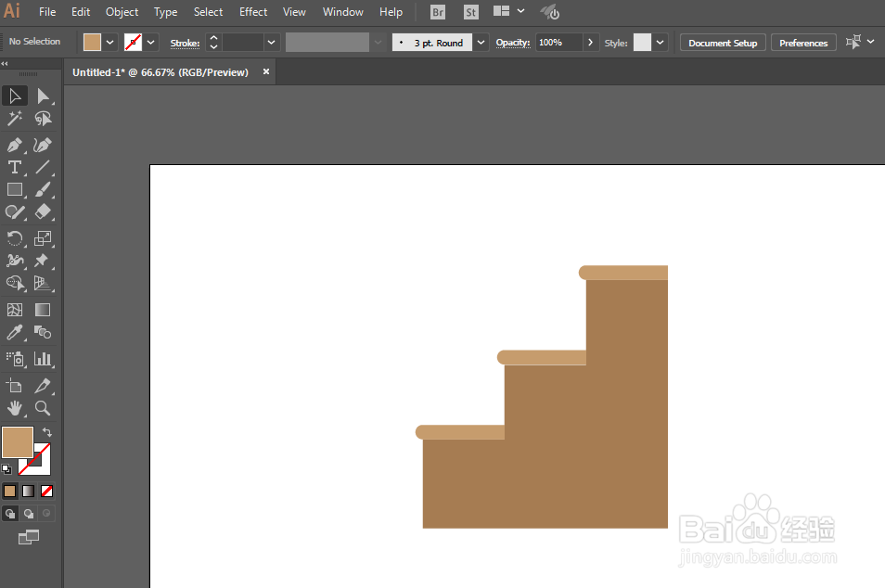Set paint mode to Gradient
The height and width of the screenshot is (588, 885).
coord(28,492)
